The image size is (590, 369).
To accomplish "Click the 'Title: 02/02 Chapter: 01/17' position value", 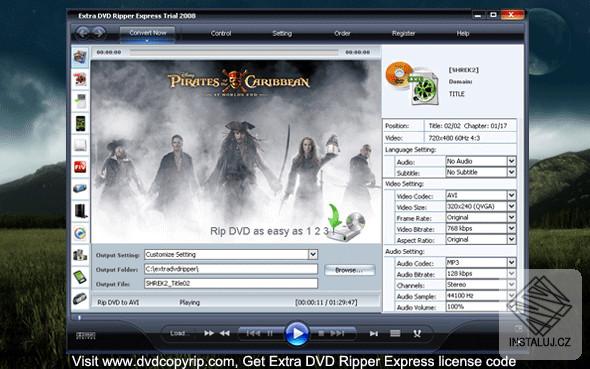I will click(x=468, y=126).
